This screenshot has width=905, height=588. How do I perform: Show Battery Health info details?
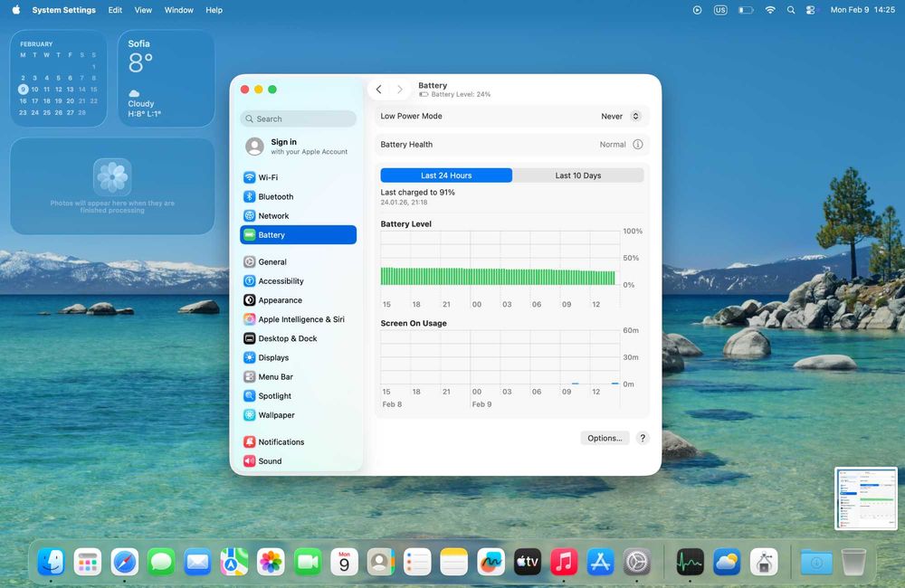tap(638, 144)
